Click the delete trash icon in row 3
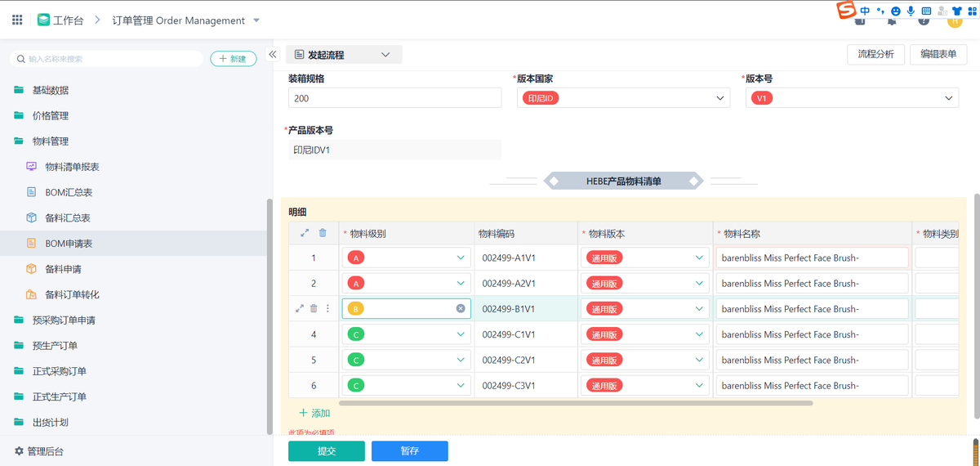This screenshot has width=980, height=466. 314,309
